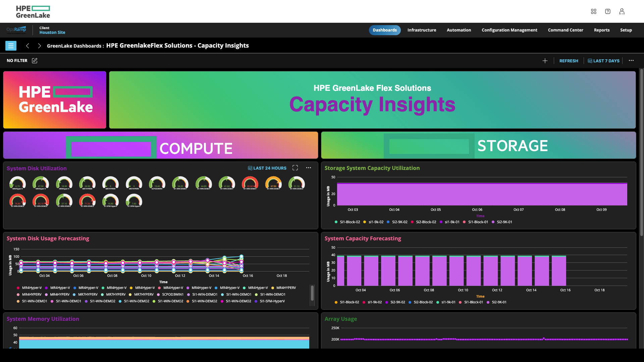Go back with the left chevron arrow
This screenshot has height=362, width=644.
[x=28, y=46]
